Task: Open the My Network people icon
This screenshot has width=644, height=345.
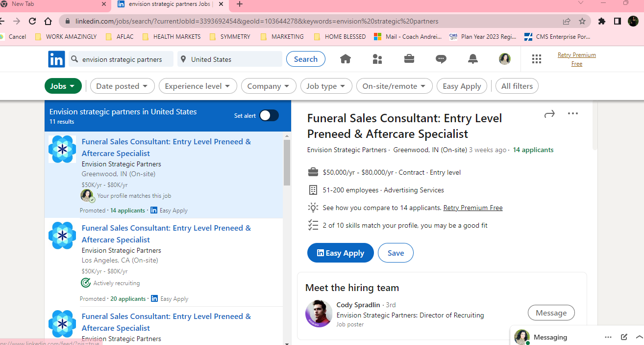Action: [377, 59]
